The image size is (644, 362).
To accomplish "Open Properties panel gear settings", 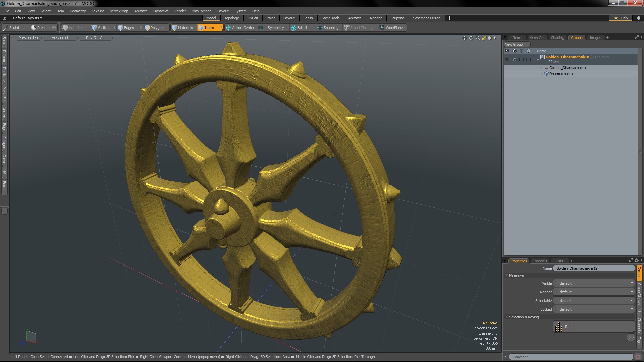I will pos(636,260).
